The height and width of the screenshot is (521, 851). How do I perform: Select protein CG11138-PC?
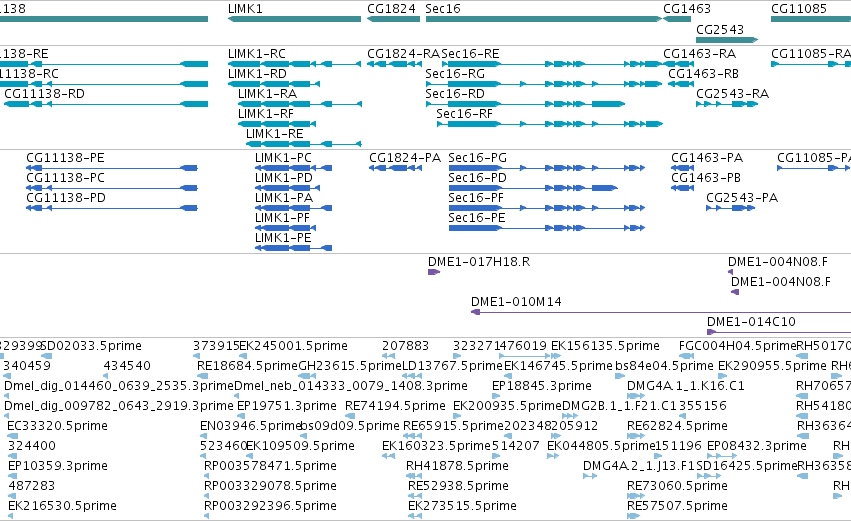coord(65,178)
